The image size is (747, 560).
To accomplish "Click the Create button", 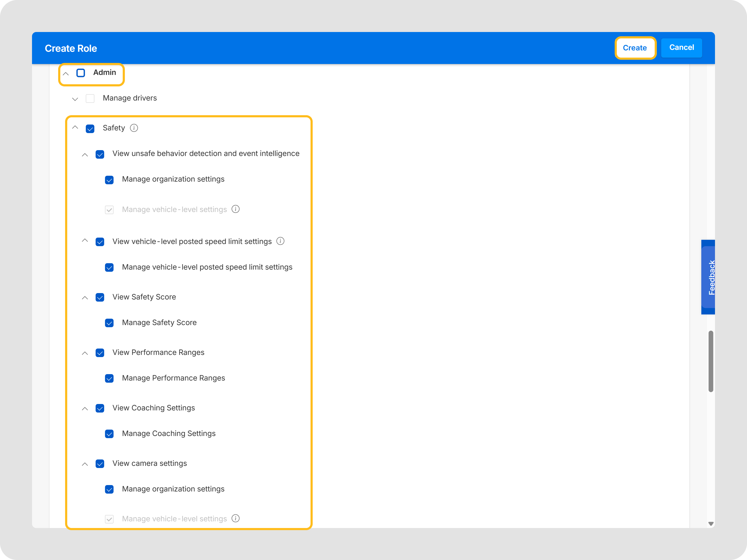I will pyautogui.click(x=635, y=48).
